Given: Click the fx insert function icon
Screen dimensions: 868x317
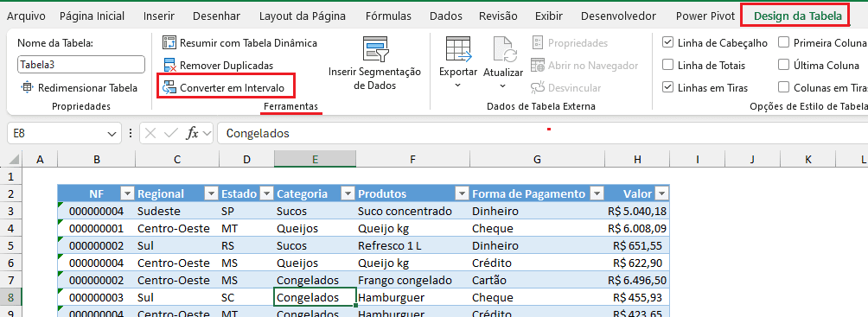Looking at the screenshot, I should point(192,133).
